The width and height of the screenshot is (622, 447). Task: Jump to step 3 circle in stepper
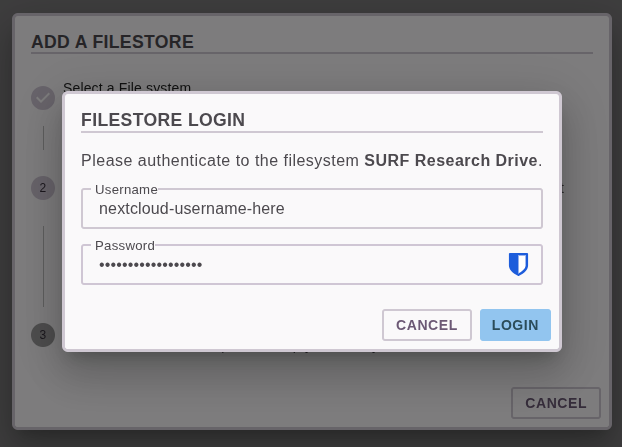click(43, 335)
